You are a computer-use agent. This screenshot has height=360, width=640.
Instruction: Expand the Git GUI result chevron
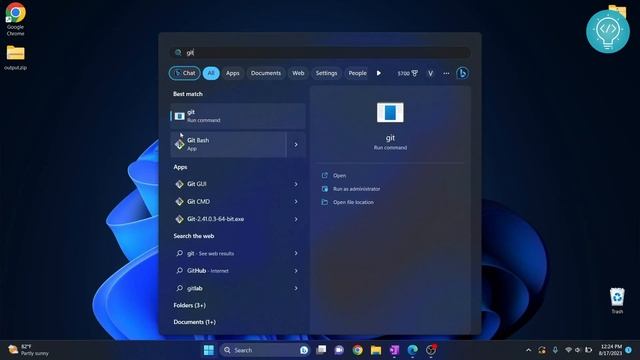coord(296,184)
